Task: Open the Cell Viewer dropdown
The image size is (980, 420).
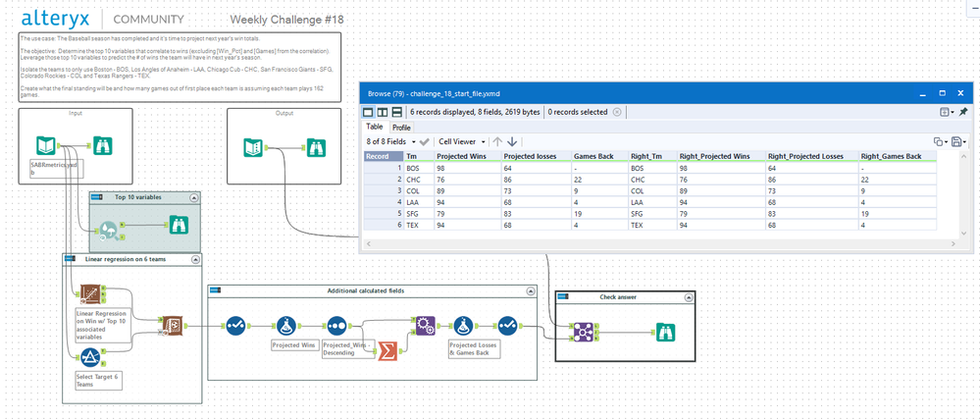Action: [x=462, y=142]
